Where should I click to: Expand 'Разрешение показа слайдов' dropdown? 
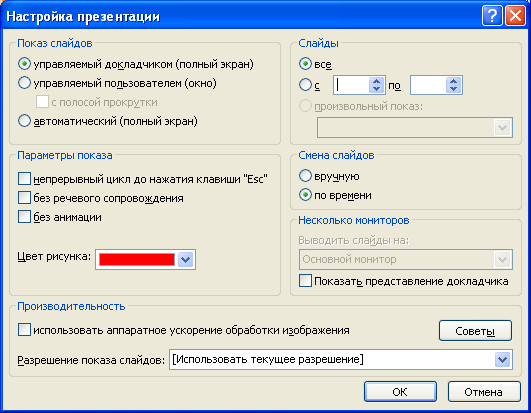click(503, 360)
